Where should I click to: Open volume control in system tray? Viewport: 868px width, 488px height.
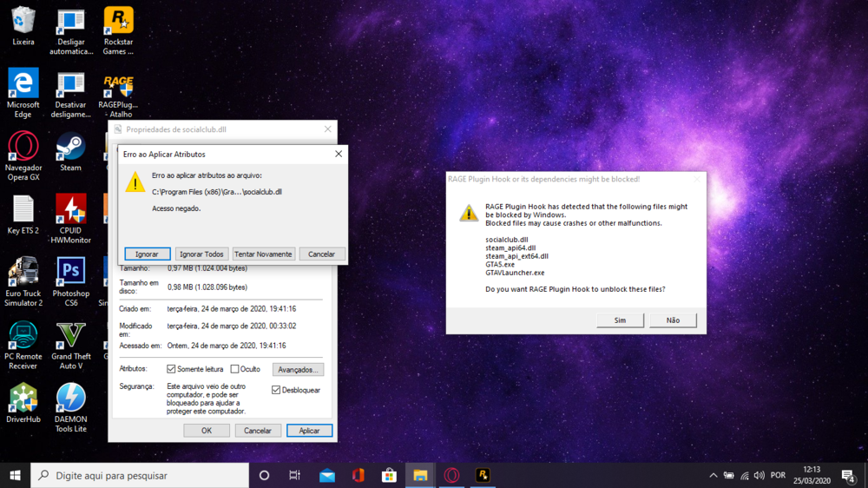pyautogui.click(x=759, y=475)
